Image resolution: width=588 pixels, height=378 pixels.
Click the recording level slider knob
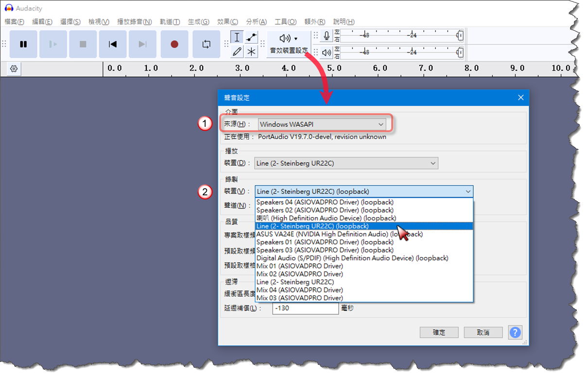pos(460,36)
